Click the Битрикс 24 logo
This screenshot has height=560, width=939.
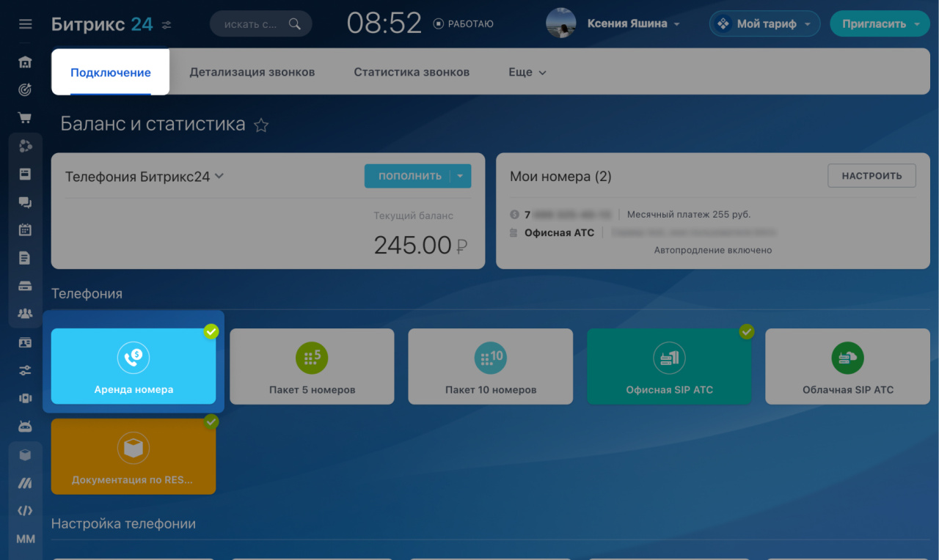(x=102, y=24)
